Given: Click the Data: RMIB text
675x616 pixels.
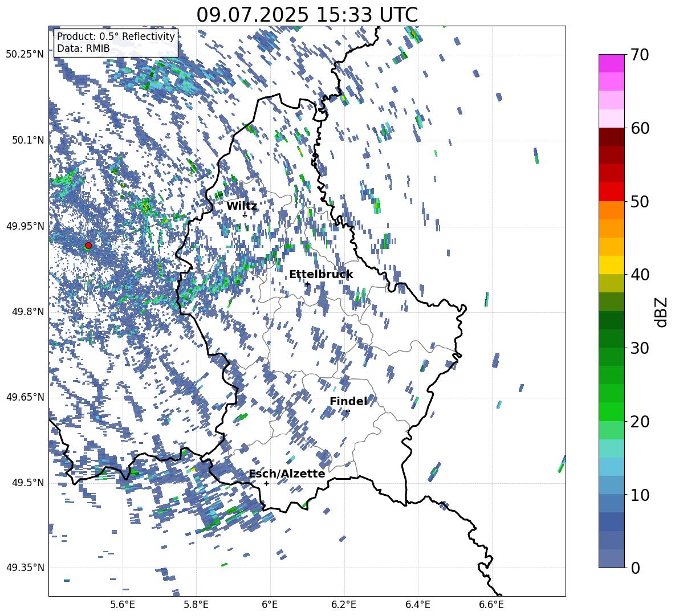Looking at the screenshot, I should tap(83, 48).
